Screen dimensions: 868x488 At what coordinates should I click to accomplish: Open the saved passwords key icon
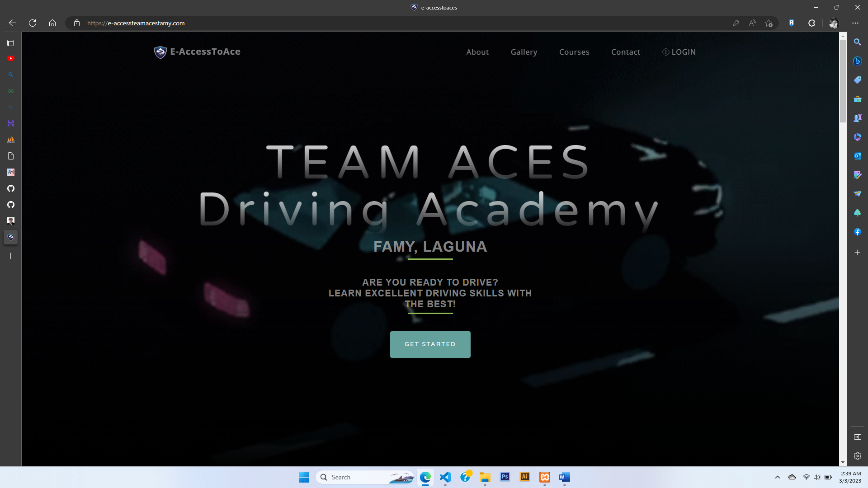click(x=736, y=23)
